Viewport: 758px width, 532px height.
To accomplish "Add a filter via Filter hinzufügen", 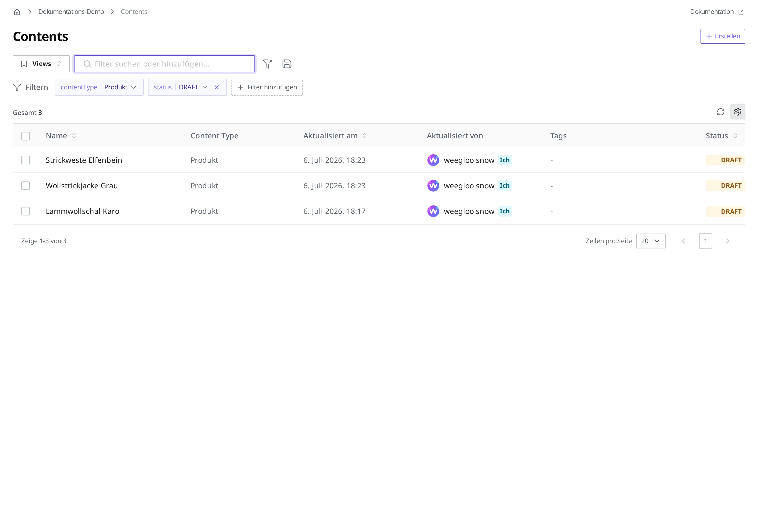I will point(267,87).
